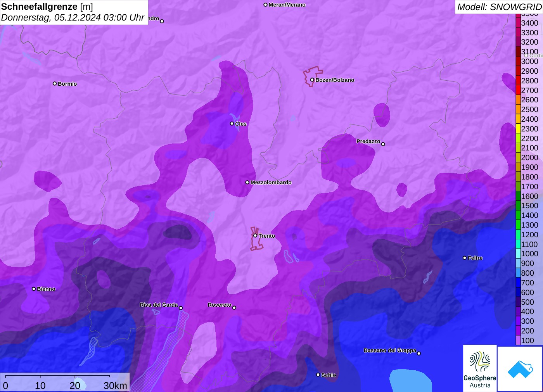The image size is (543, 392).
Task: Select the 2500 m orange legend swatch
Action: 518,109
